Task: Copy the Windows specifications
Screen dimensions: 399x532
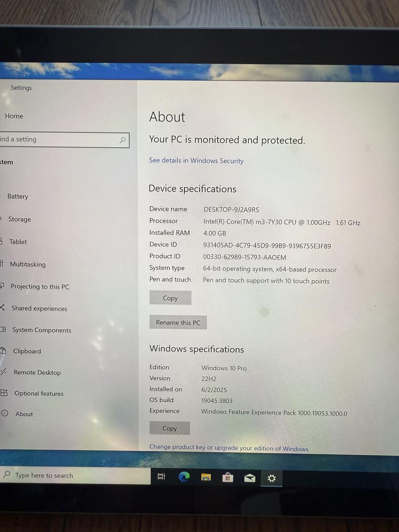Action: point(169,428)
